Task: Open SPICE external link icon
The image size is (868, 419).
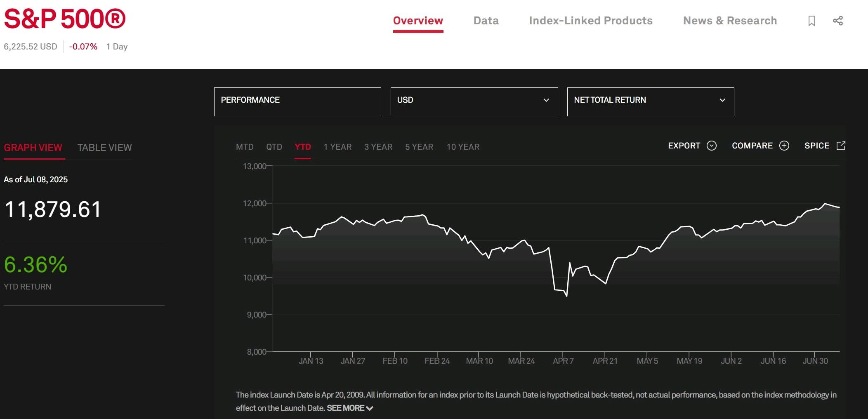Action: click(x=841, y=146)
